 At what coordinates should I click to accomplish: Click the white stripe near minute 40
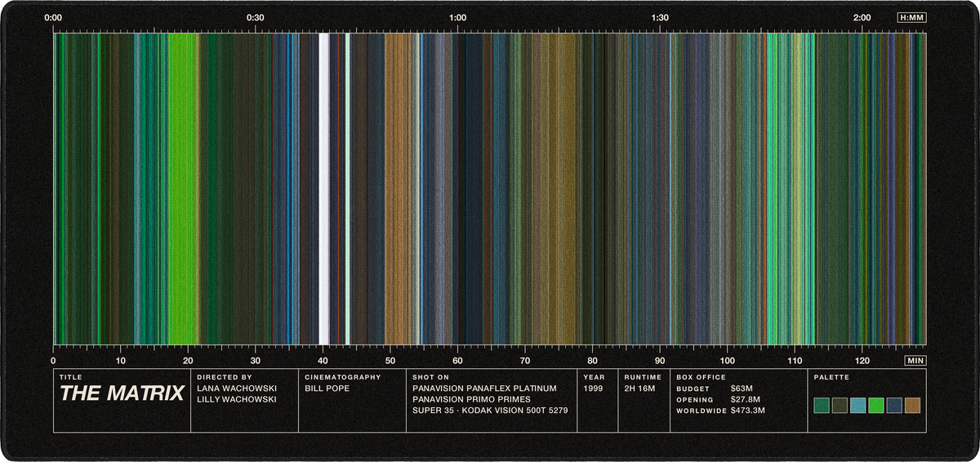[323, 189]
